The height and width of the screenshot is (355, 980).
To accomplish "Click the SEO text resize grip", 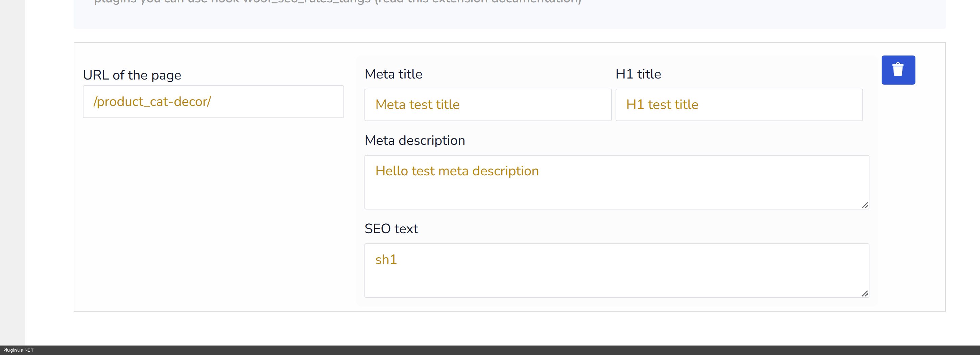I will 865,294.
